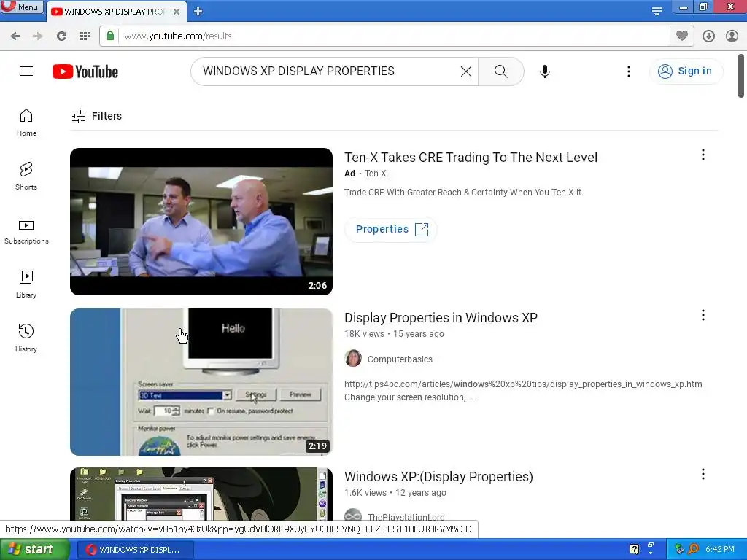Open Windows XP:(Display Properties) title link
The image size is (747, 560).
[x=438, y=477]
